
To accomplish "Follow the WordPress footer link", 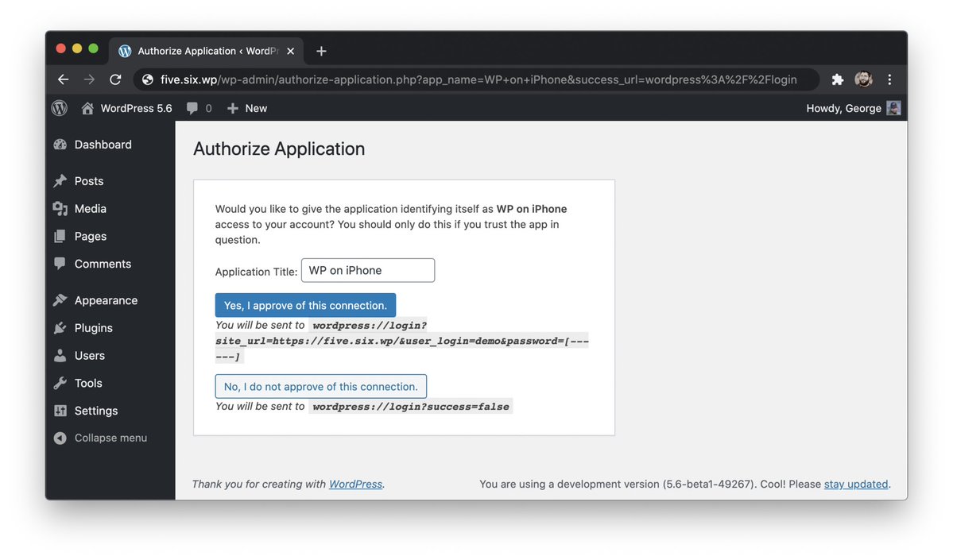I will pyautogui.click(x=355, y=484).
